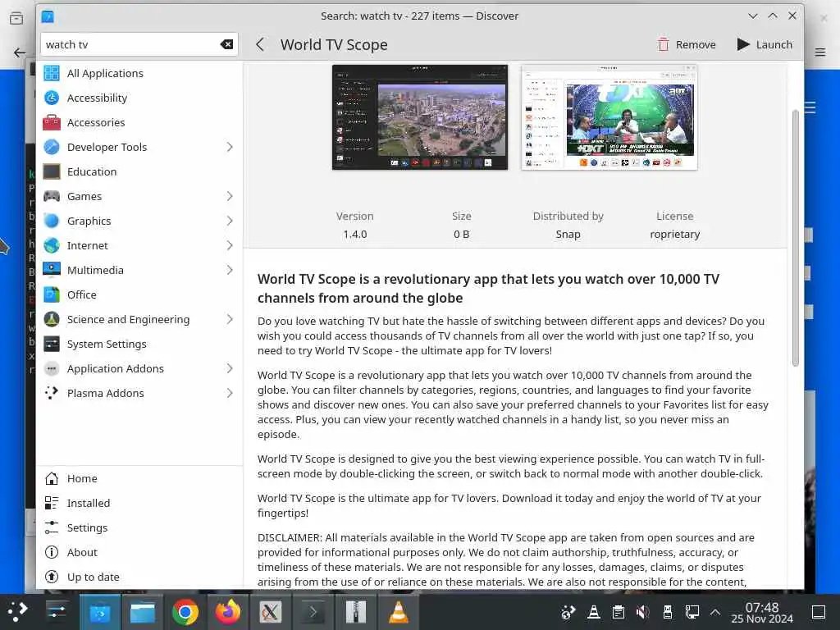Click the Graphics category icon
This screenshot has width=840, height=630.
pos(52,221)
